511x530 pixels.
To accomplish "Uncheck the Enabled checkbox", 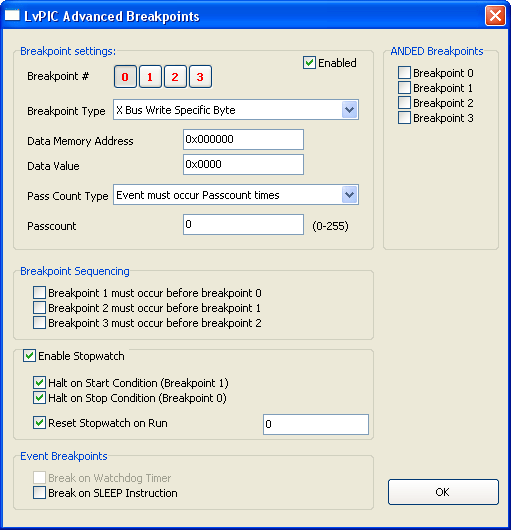I will [309, 63].
